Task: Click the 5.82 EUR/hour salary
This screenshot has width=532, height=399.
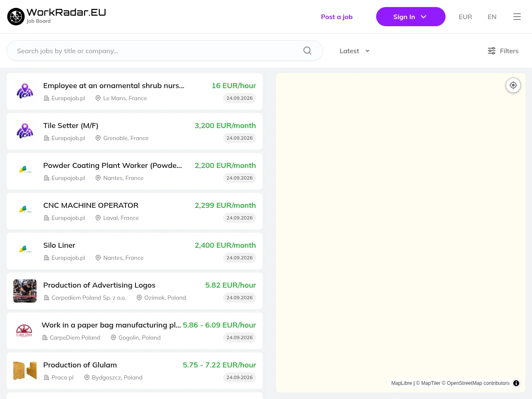Action: [x=231, y=285]
